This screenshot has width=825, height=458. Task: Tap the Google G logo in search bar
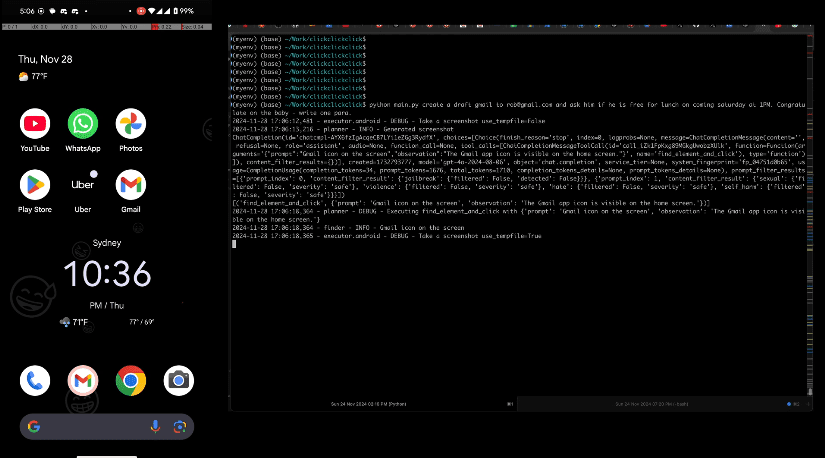click(x=34, y=426)
